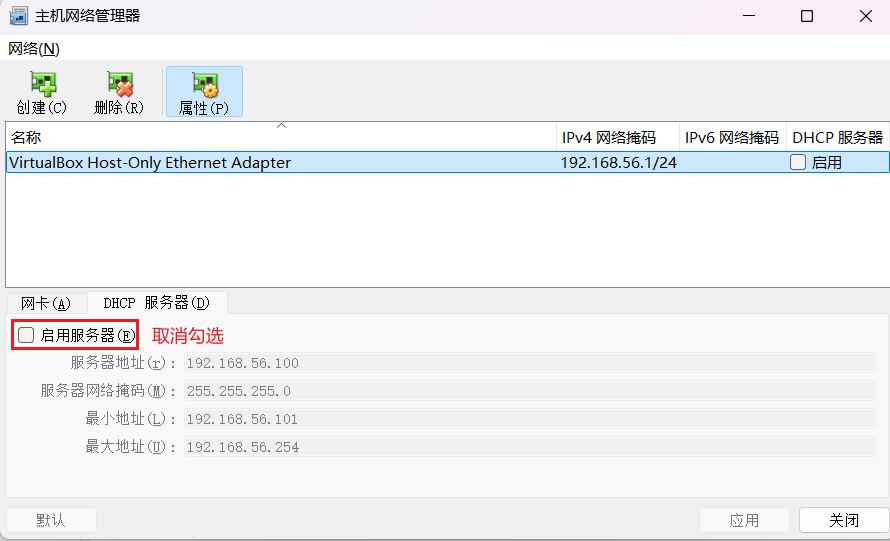
Task: Click the sort arrow above the 名称 column
Action: click(281, 125)
